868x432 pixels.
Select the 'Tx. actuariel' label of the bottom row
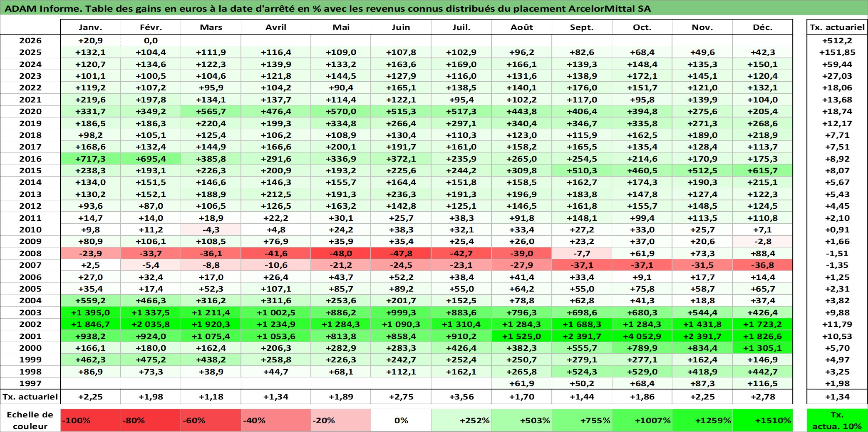30,397
